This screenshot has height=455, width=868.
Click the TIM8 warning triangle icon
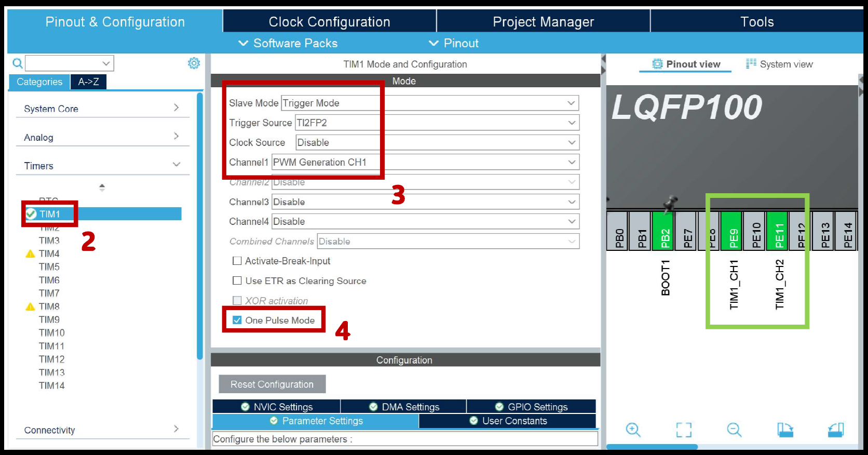(30, 306)
